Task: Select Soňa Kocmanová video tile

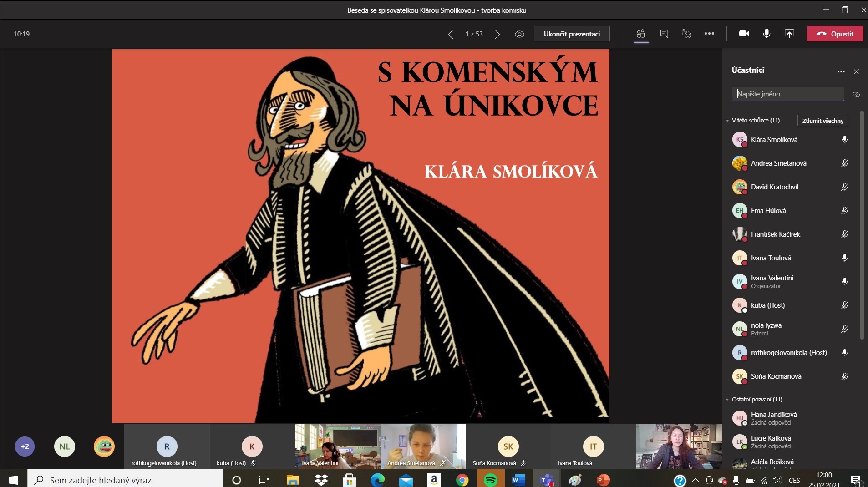Action: click(508, 446)
